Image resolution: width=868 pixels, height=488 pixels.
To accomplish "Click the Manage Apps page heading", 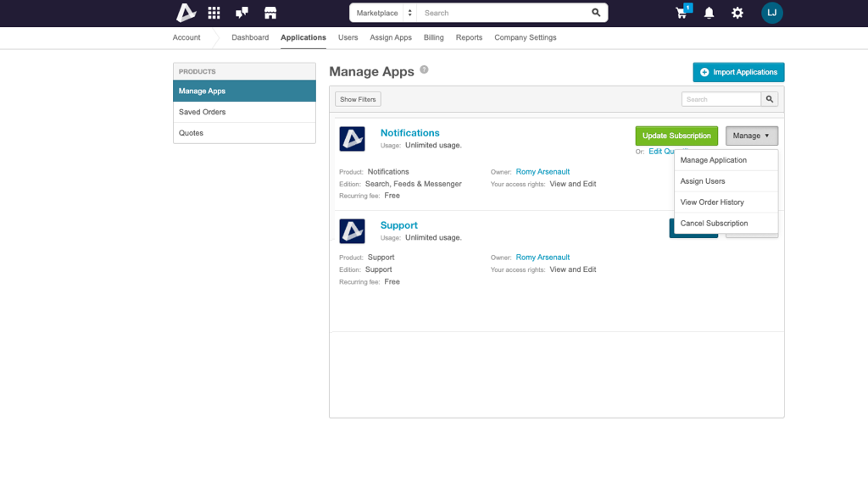I will point(371,71).
